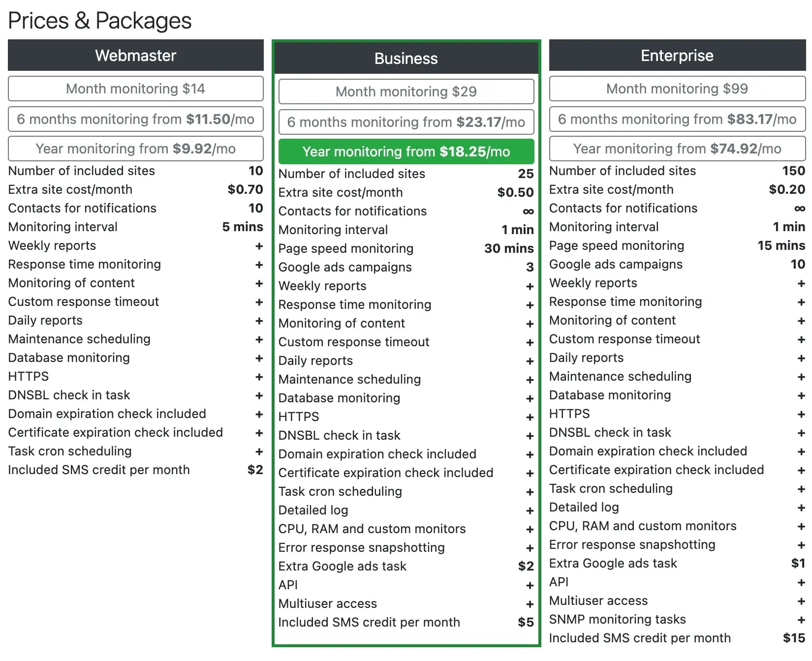Choose Webmaster 6 months monitoring $11.50/mo
Screen dimensions: 812x661
(x=135, y=119)
